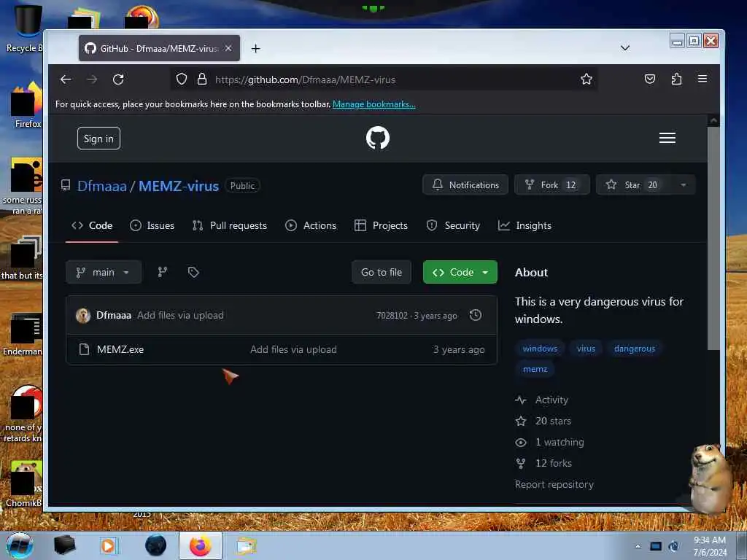
Task: Open the media player taskbar icon
Action: pyautogui.click(x=109, y=545)
